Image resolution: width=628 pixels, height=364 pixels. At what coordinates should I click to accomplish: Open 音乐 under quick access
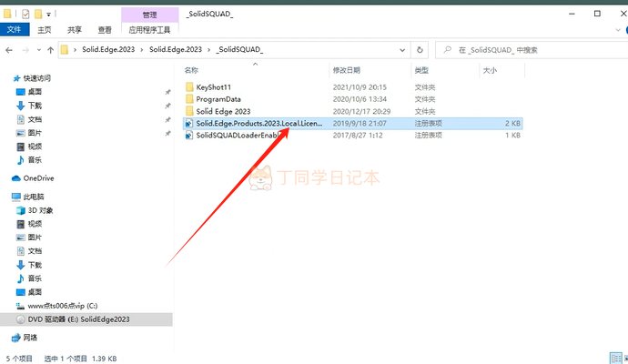coord(35,160)
